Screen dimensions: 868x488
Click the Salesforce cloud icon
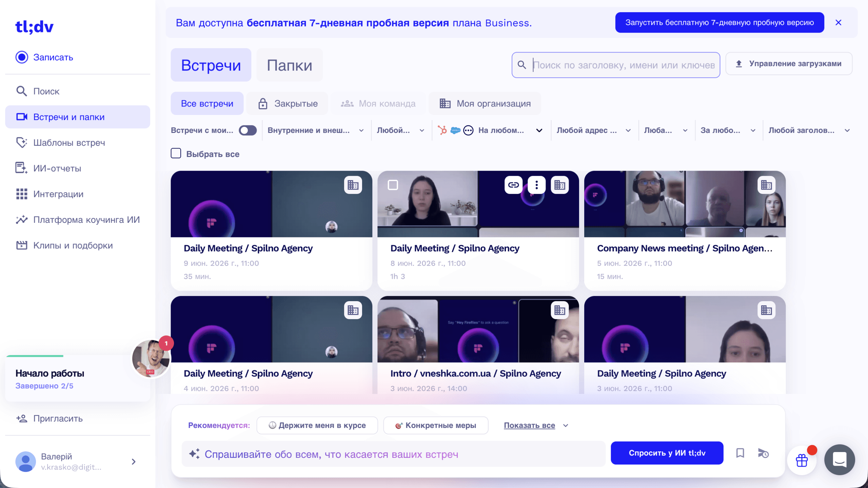[455, 130]
